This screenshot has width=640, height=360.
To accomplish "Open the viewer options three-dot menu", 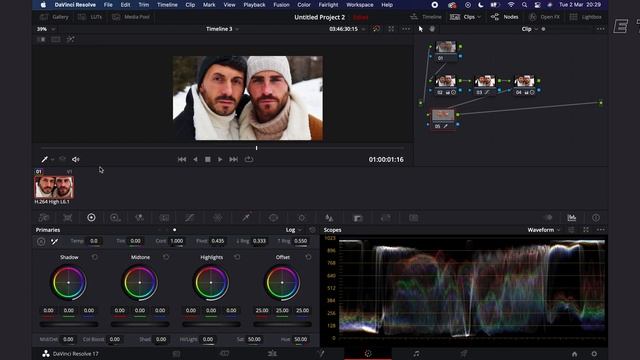I will click(406, 29).
